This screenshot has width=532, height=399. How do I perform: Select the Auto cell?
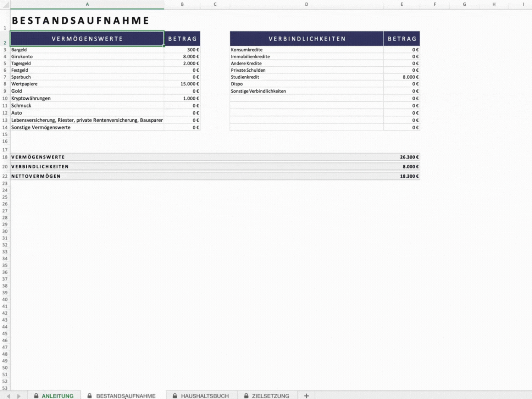point(87,113)
